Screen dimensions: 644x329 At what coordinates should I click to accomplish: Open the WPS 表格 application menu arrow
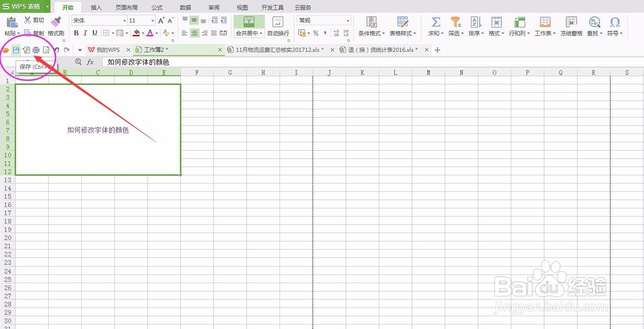tap(48, 6)
